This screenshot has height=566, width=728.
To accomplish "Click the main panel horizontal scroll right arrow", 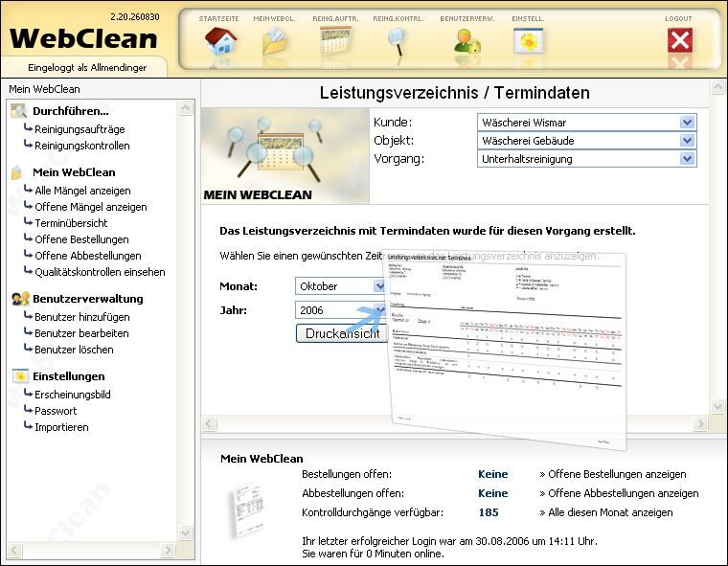I will [700, 423].
